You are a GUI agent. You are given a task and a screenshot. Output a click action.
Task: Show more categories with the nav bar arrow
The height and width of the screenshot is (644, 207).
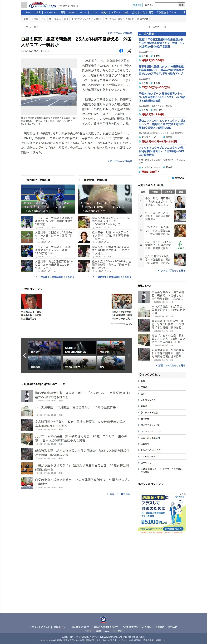(184, 12)
